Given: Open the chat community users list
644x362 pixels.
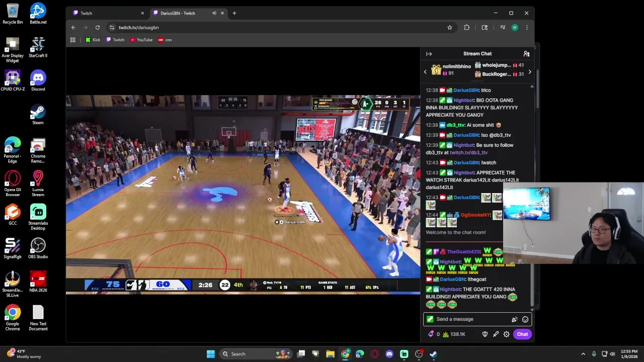Looking at the screenshot, I should tap(526, 54).
